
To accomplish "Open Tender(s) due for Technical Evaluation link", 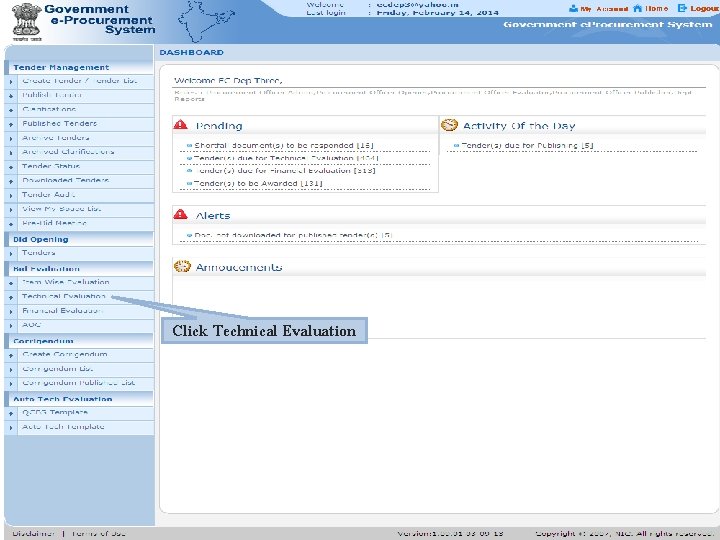I will [x=286, y=158].
